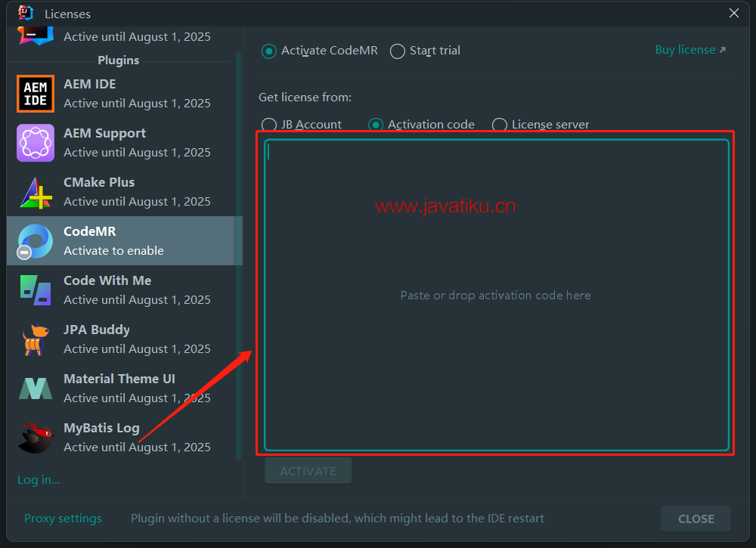Choose the Activation code radio button
The width and height of the screenshot is (756, 548).
click(376, 125)
